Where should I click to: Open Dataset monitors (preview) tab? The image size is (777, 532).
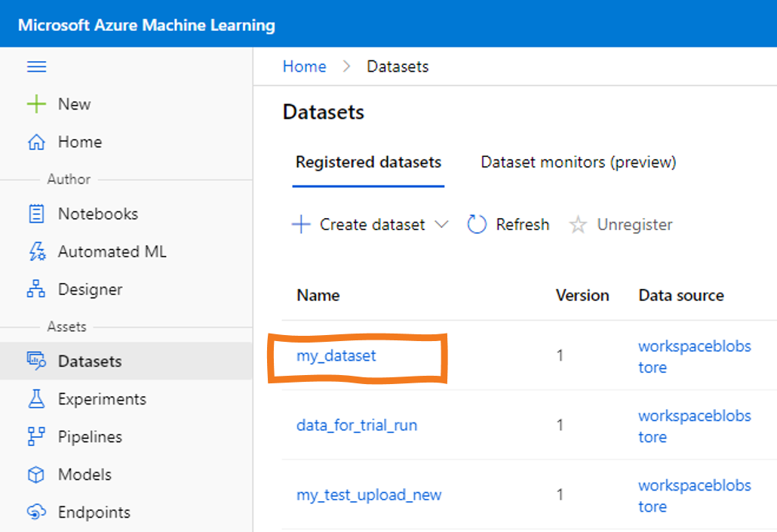pos(578,162)
